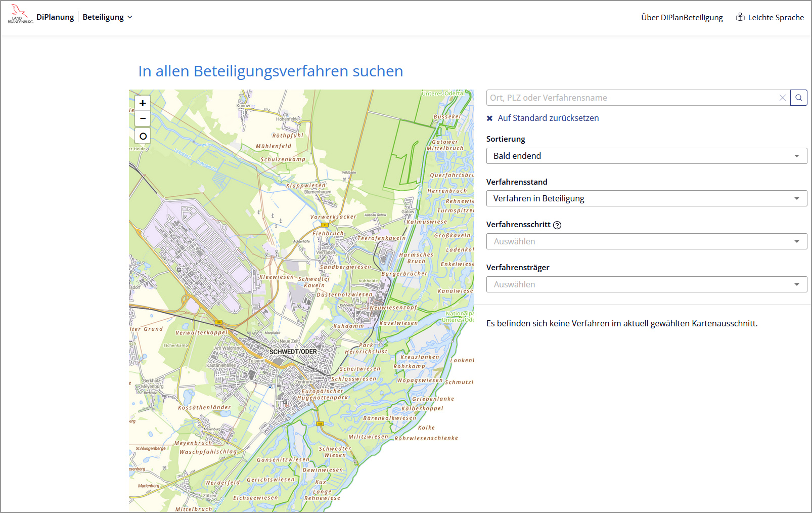Focus the Ort, PLZ oder Verfahrensname field
This screenshot has height=513, width=812.
632,98
